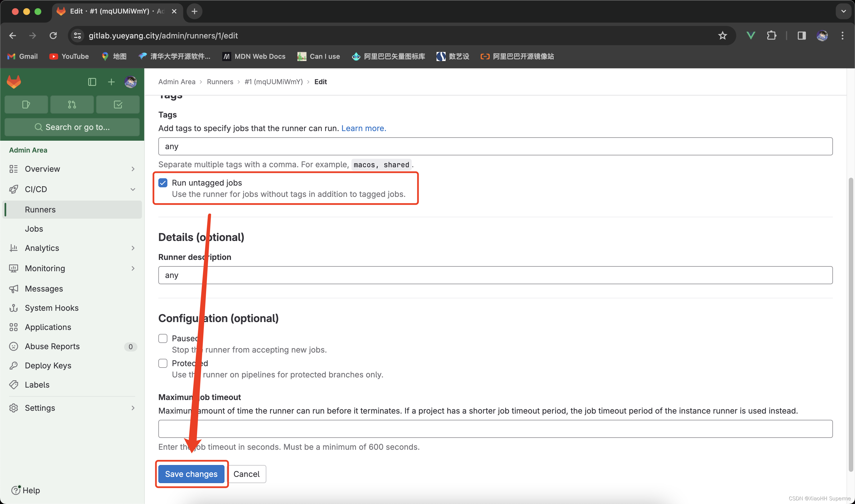Open Jobs in the sidebar

pos(34,229)
